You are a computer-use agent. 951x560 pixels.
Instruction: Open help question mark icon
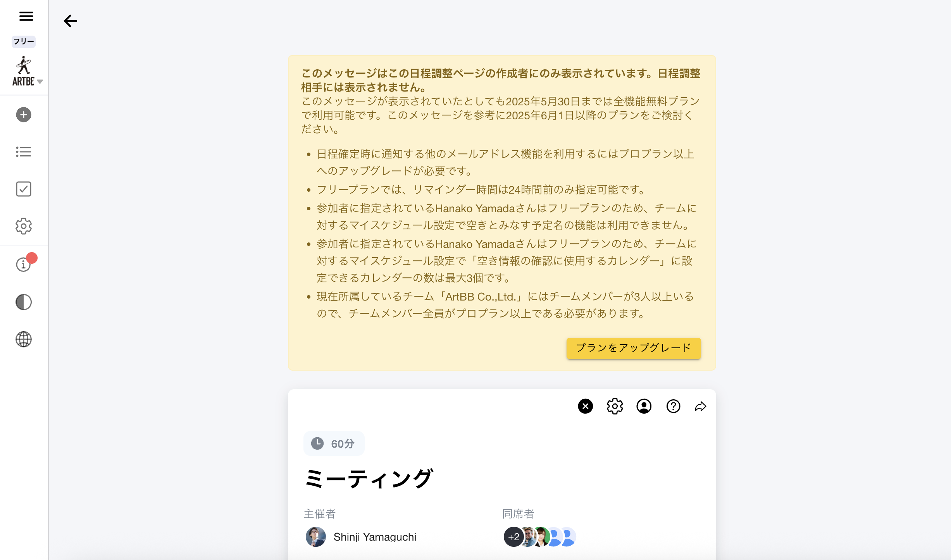pos(673,406)
